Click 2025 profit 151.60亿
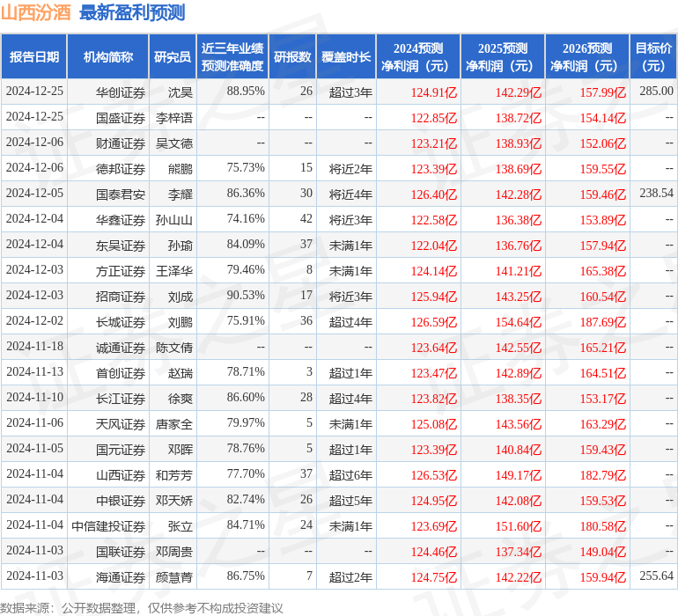Image resolution: width=678 pixels, height=616 pixels. 518,526
